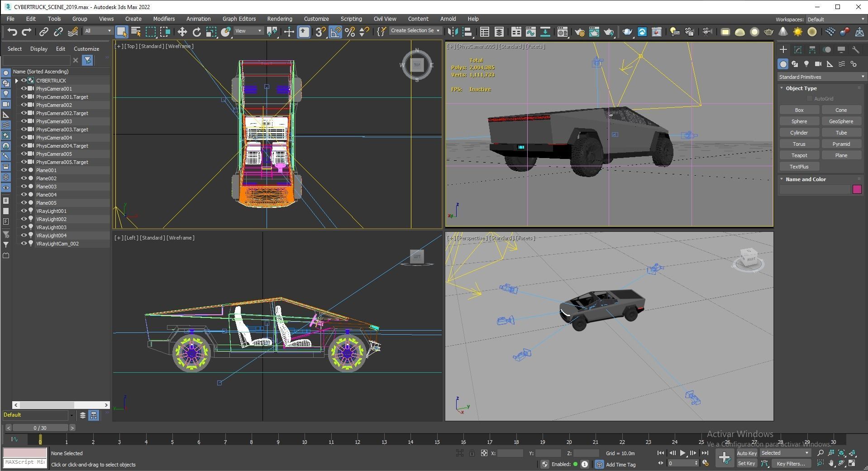Create a Box primitive
Image resolution: width=868 pixels, height=471 pixels.
(x=799, y=110)
